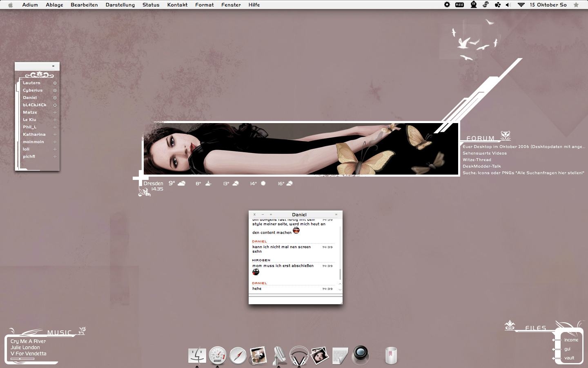
Task: Open the headphones music app in dock
Action: tap(299, 355)
